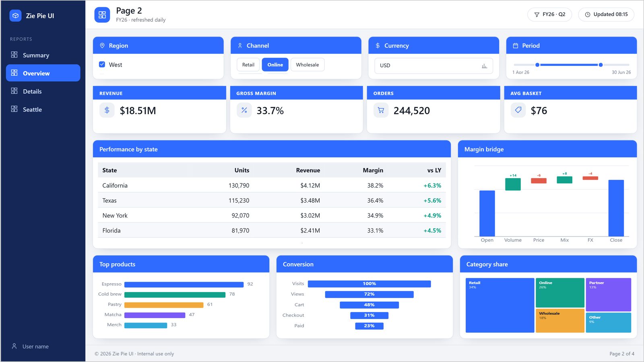
Task: Click the Currency dollar sign icon
Action: click(x=378, y=45)
